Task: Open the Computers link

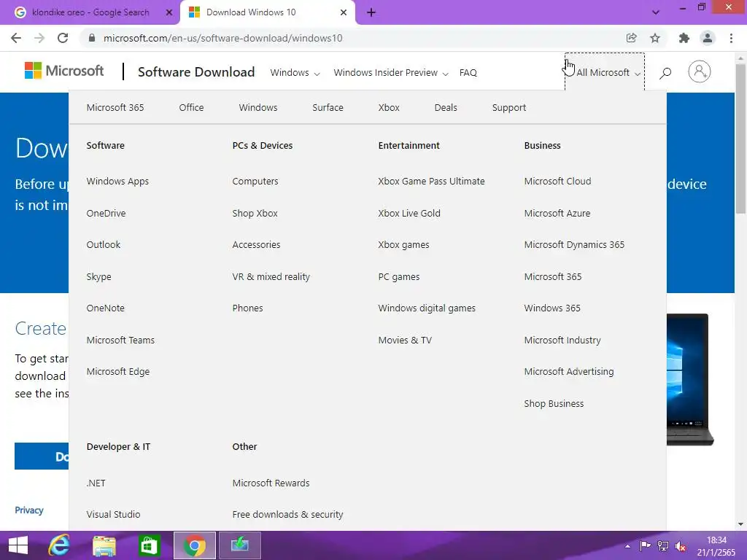Action: 255,182
